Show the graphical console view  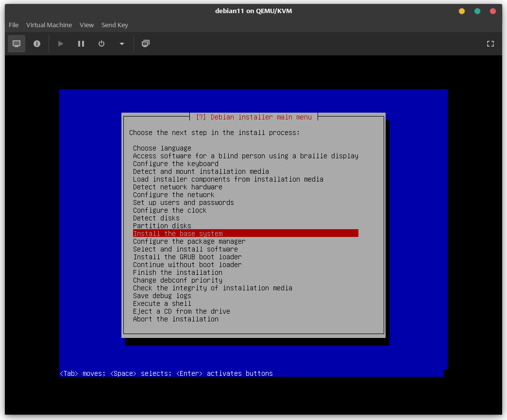point(17,44)
